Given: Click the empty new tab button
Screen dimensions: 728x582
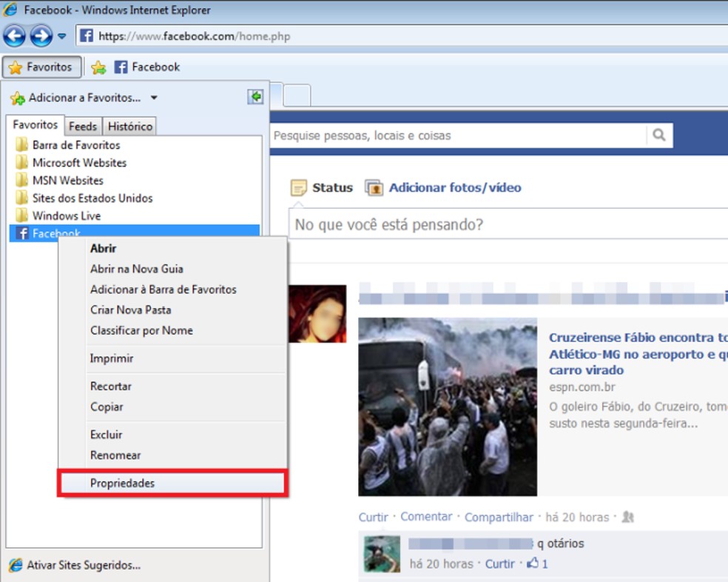Looking at the screenshot, I should [297, 96].
